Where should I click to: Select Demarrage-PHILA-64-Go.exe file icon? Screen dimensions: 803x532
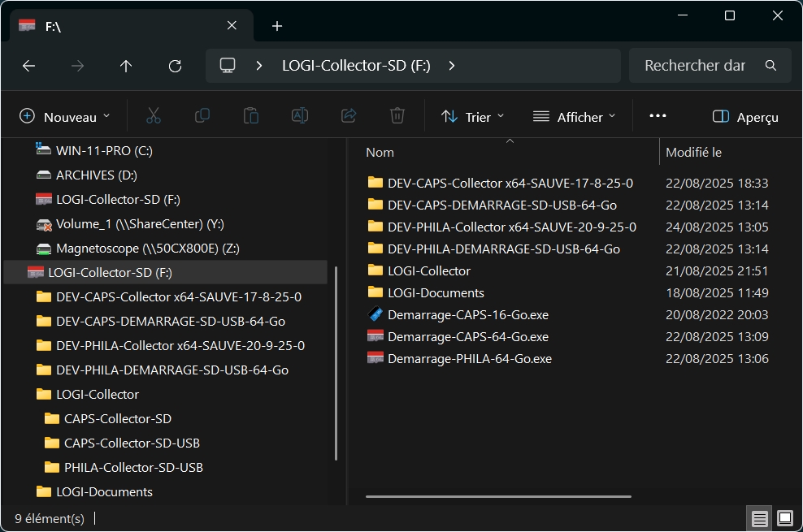click(x=375, y=358)
